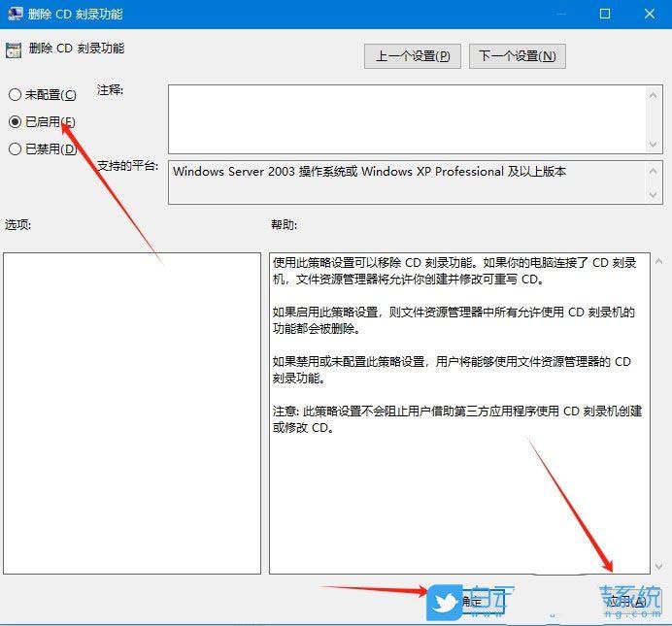The width and height of the screenshot is (672, 626).
Task: Click the blue Twitter bird icon
Action: click(x=445, y=600)
